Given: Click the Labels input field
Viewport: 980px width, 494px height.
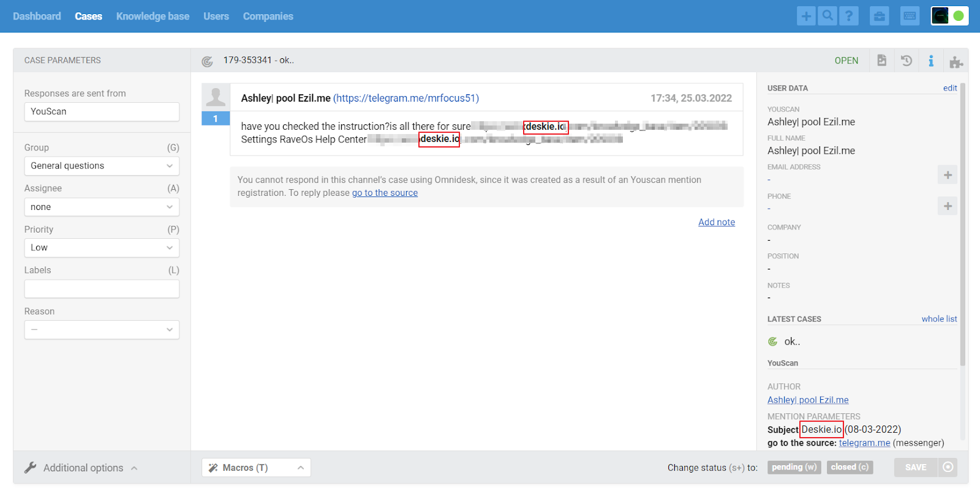Looking at the screenshot, I should (102, 289).
